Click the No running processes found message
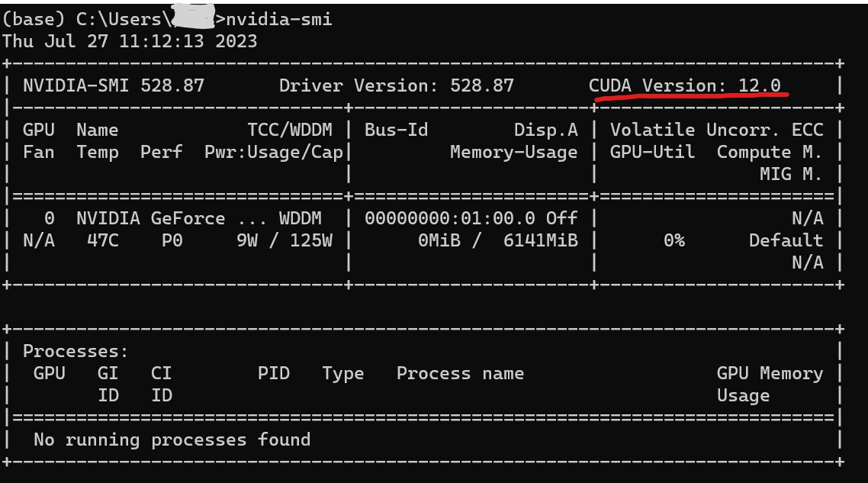The image size is (868, 483). tap(172, 440)
